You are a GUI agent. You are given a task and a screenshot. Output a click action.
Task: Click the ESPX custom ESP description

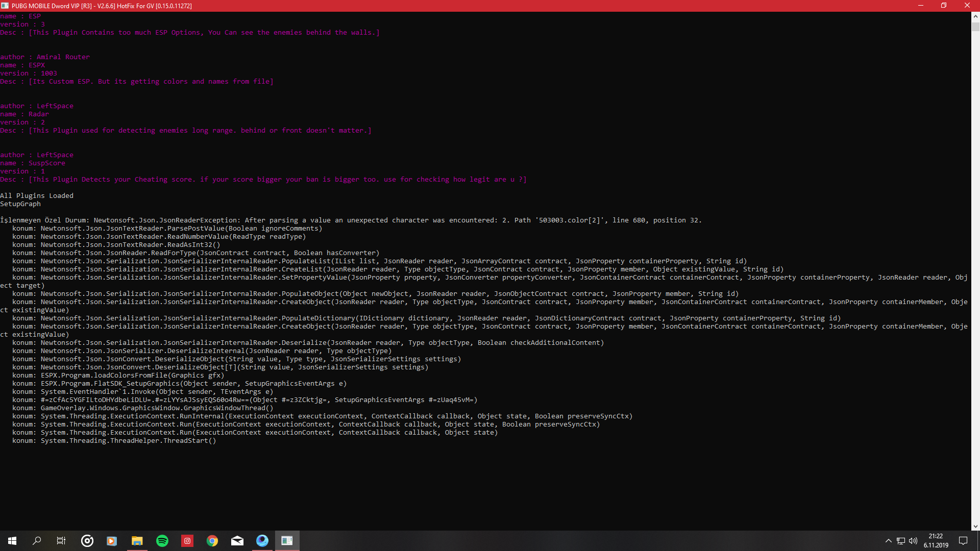(137, 82)
